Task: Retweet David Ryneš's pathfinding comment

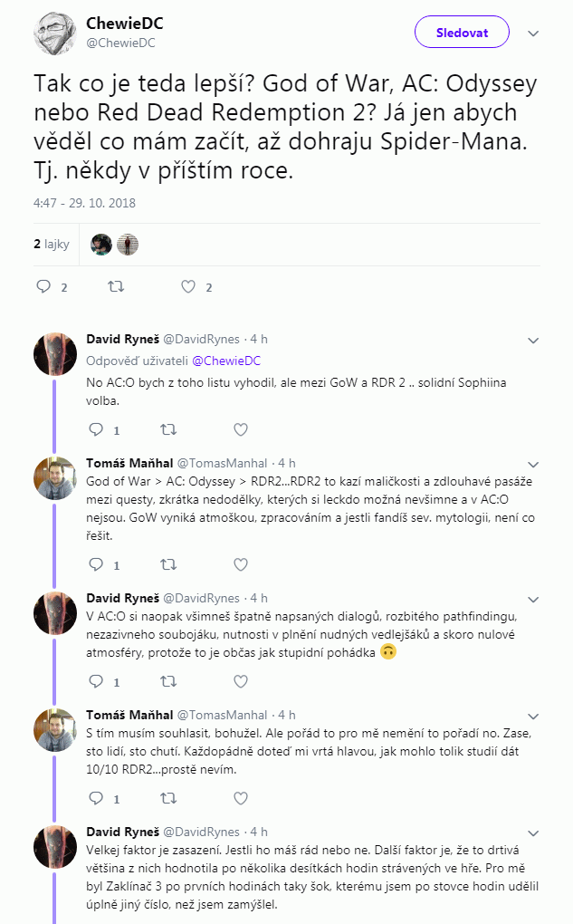Action: tap(167, 681)
